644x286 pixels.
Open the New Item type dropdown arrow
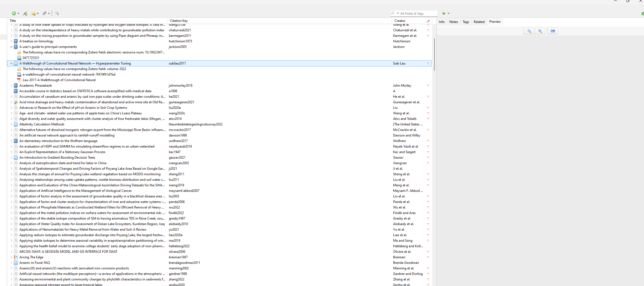18,13
